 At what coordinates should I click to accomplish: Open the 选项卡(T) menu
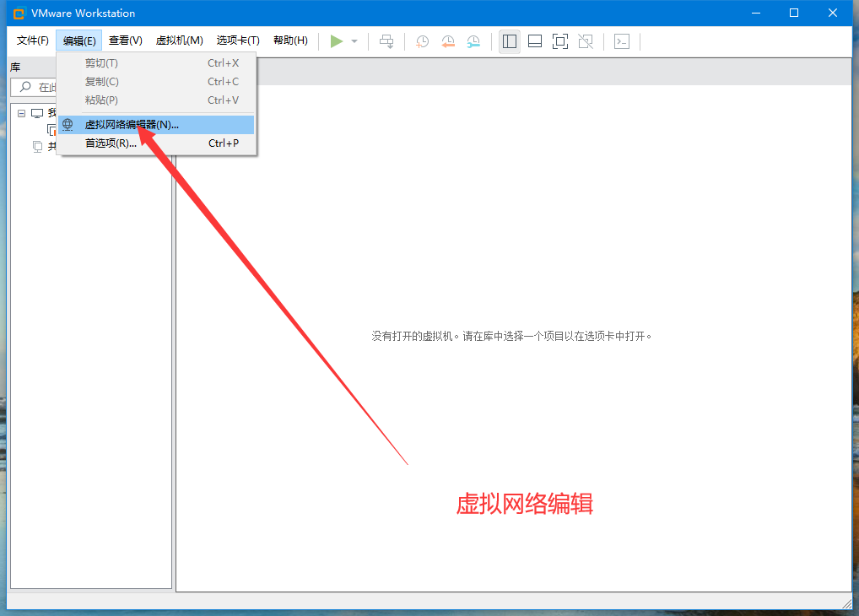pos(238,41)
